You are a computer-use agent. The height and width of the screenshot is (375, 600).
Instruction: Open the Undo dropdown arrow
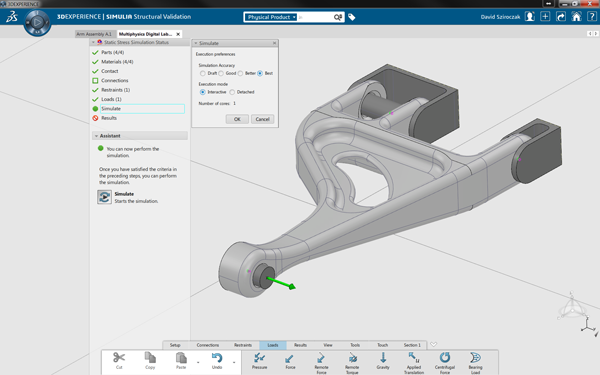click(234, 362)
